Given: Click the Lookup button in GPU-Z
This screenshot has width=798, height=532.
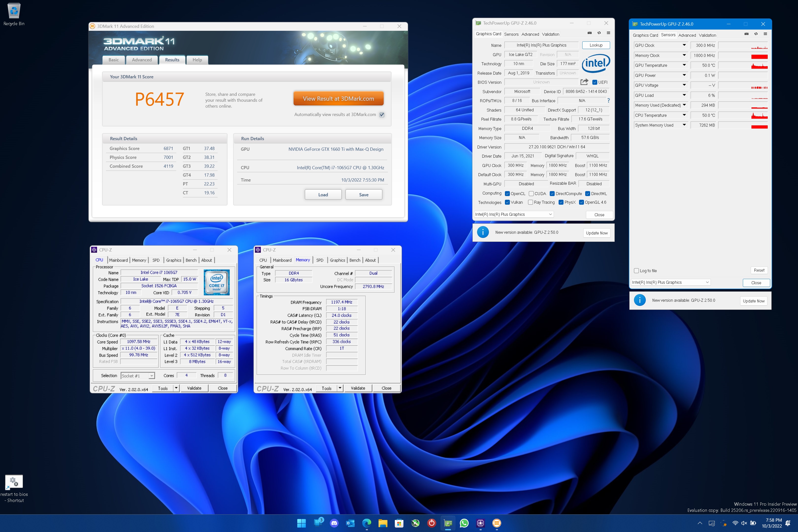Looking at the screenshot, I should click(596, 45).
